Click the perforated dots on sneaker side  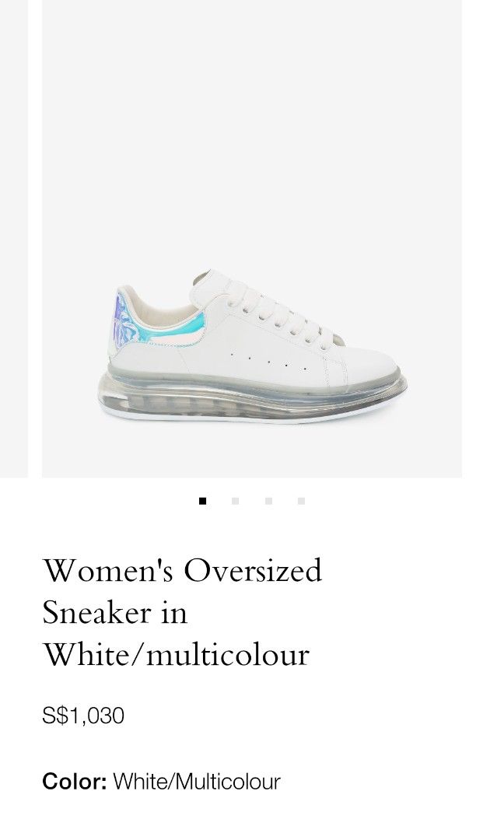click(268, 362)
